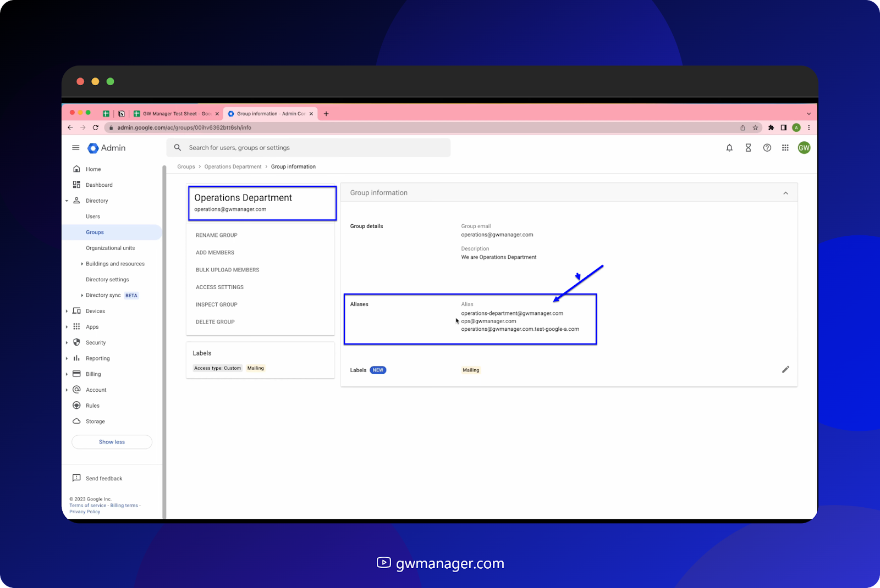Image resolution: width=880 pixels, height=588 pixels.
Task: Click RENAME GROUP
Action: pyautogui.click(x=217, y=235)
